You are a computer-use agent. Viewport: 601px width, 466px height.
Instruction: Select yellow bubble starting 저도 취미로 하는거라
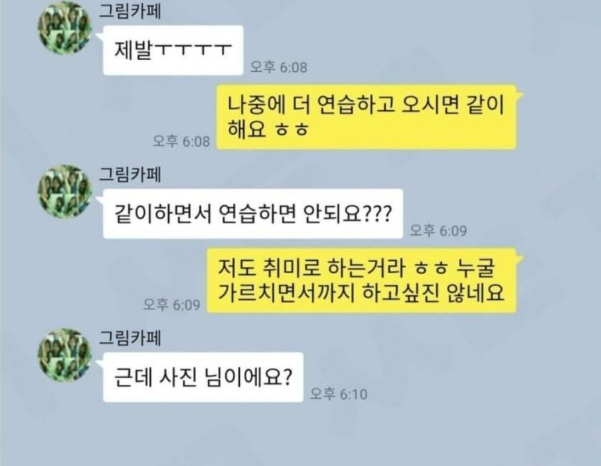[361, 281]
